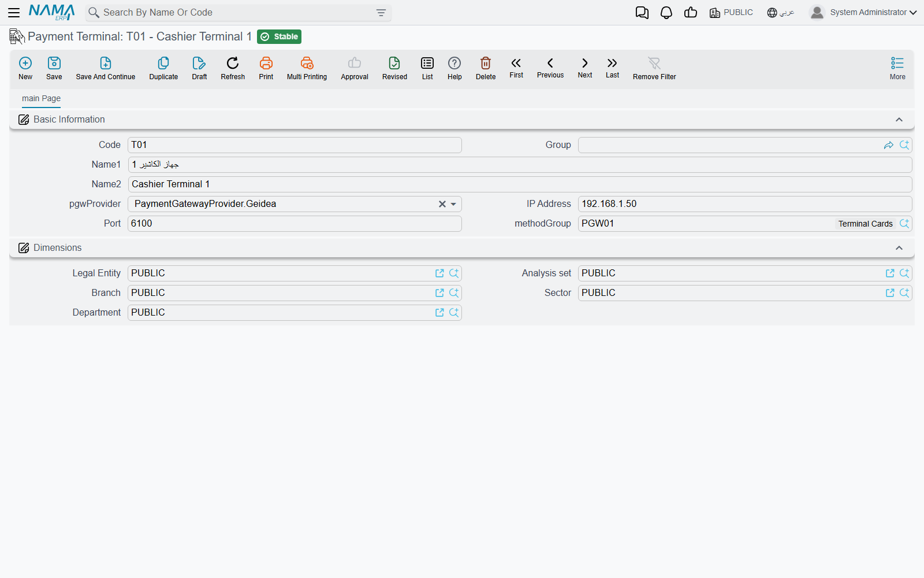Edit the IP Address field
Viewport: 924px width, 578px height.
pyautogui.click(x=745, y=204)
